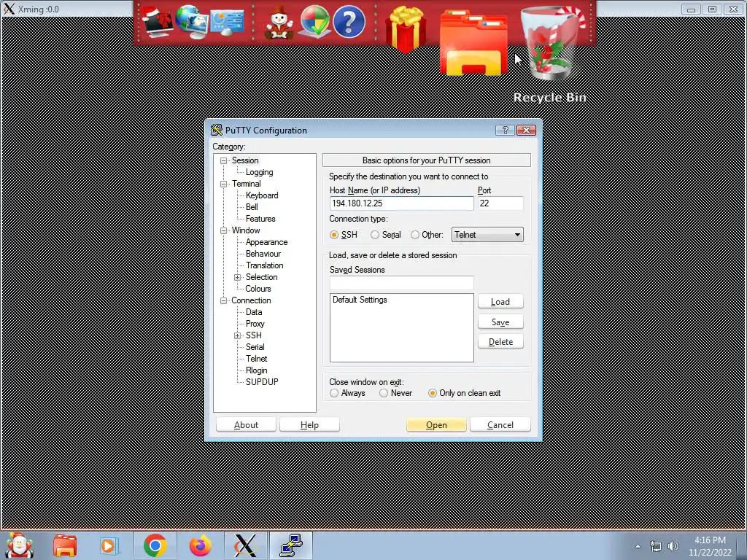The image size is (747, 560).
Task: Launch Google Chrome from taskbar
Action: click(155, 545)
